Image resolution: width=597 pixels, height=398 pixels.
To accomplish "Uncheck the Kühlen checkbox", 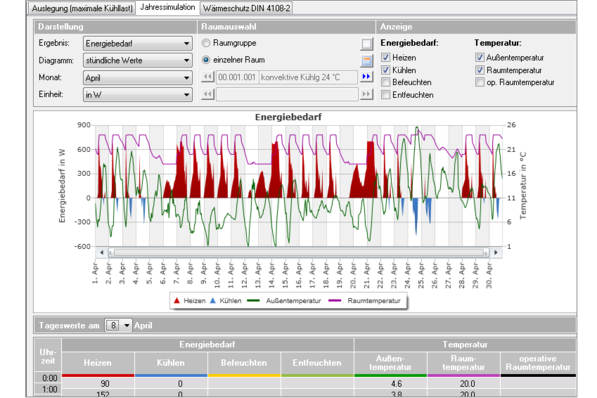I will click(x=386, y=70).
